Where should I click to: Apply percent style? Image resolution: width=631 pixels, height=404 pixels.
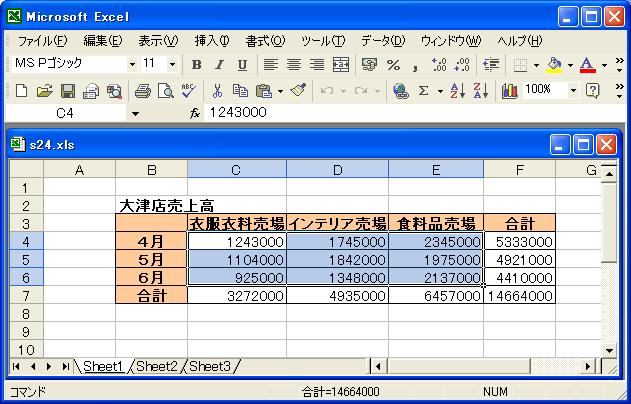393,65
